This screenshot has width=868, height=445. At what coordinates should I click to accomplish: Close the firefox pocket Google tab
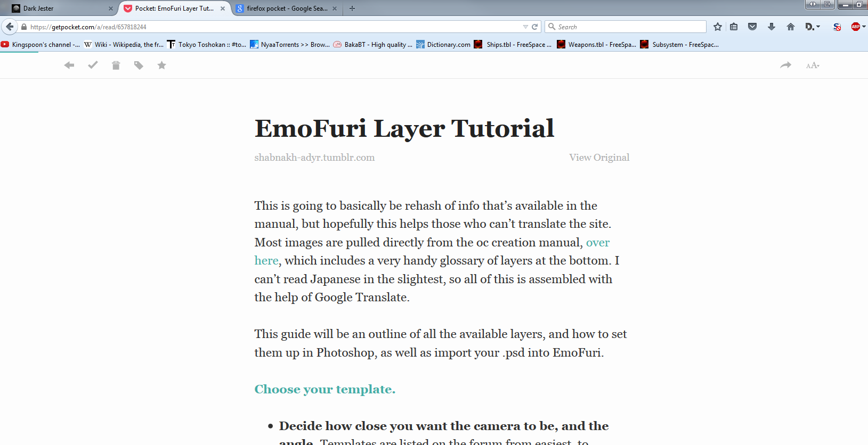coord(335,9)
